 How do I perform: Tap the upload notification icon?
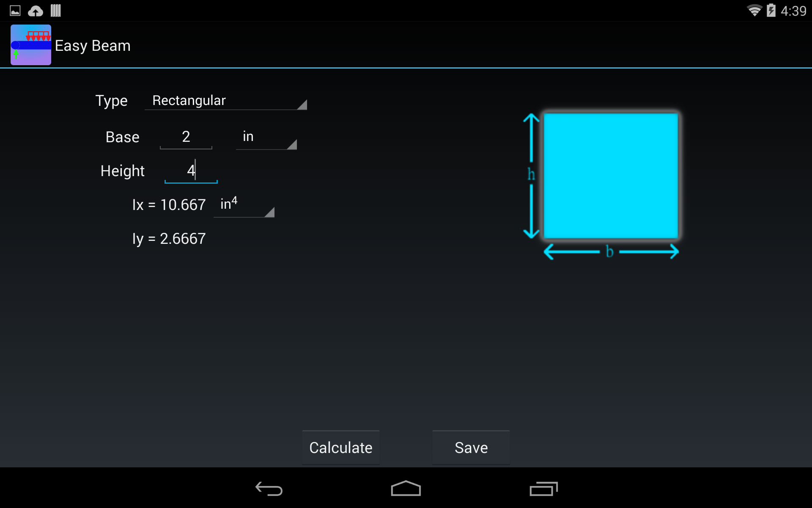[35, 11]
